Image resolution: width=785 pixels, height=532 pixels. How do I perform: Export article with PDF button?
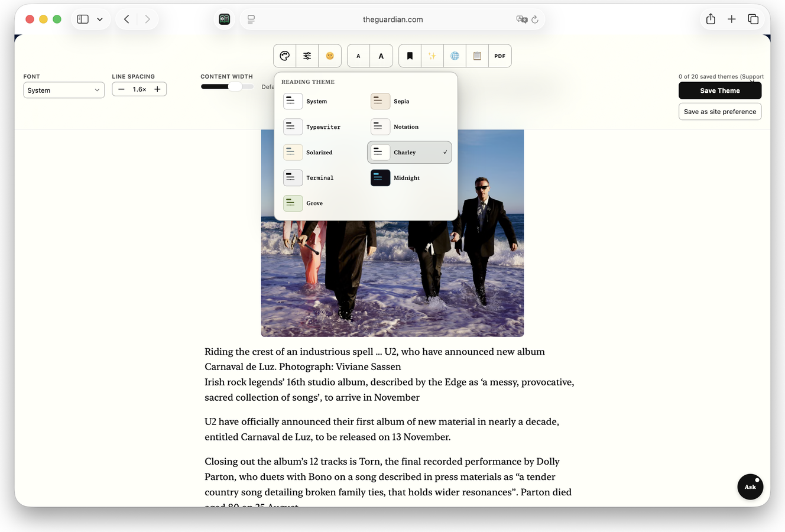click(500, 56)
